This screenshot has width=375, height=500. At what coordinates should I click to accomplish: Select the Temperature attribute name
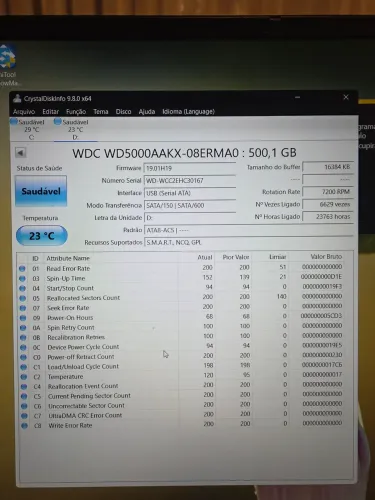65,377
